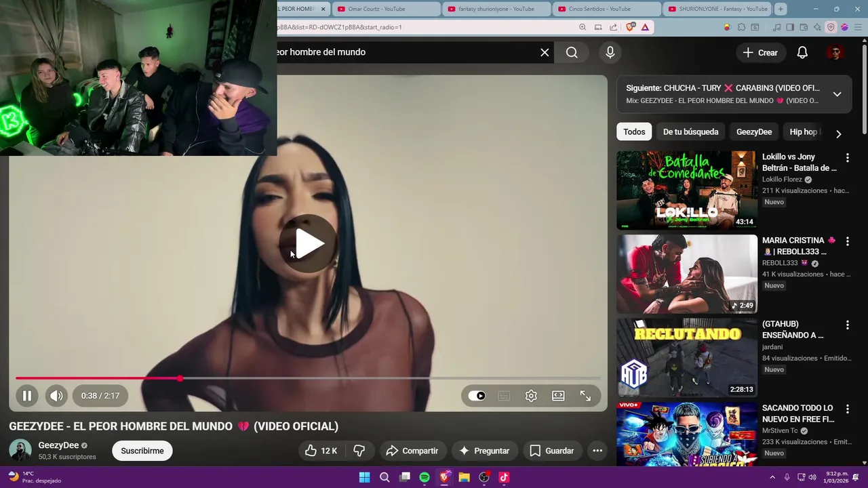
Task: Open the Brave Shields lion icon
Action: point(631,27)
